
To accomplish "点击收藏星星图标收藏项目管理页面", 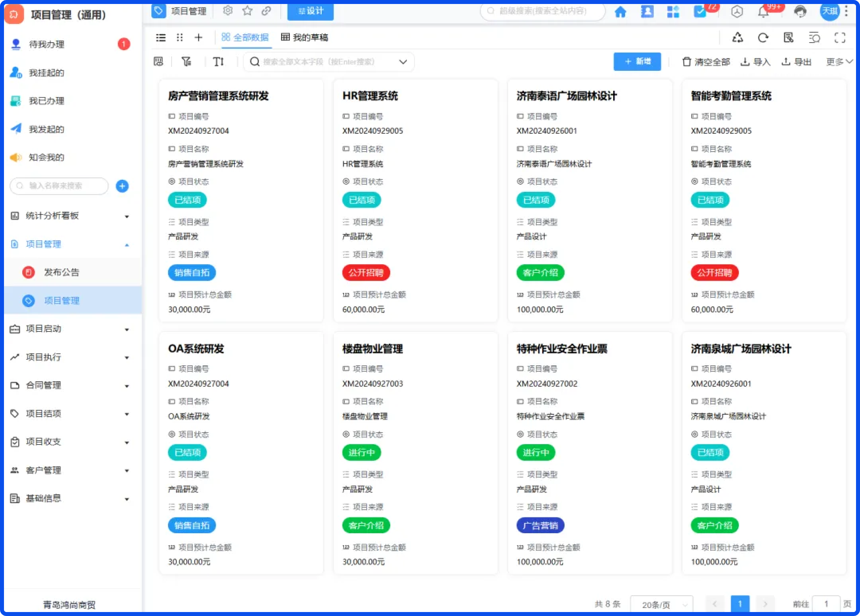I will coord(247,11).
